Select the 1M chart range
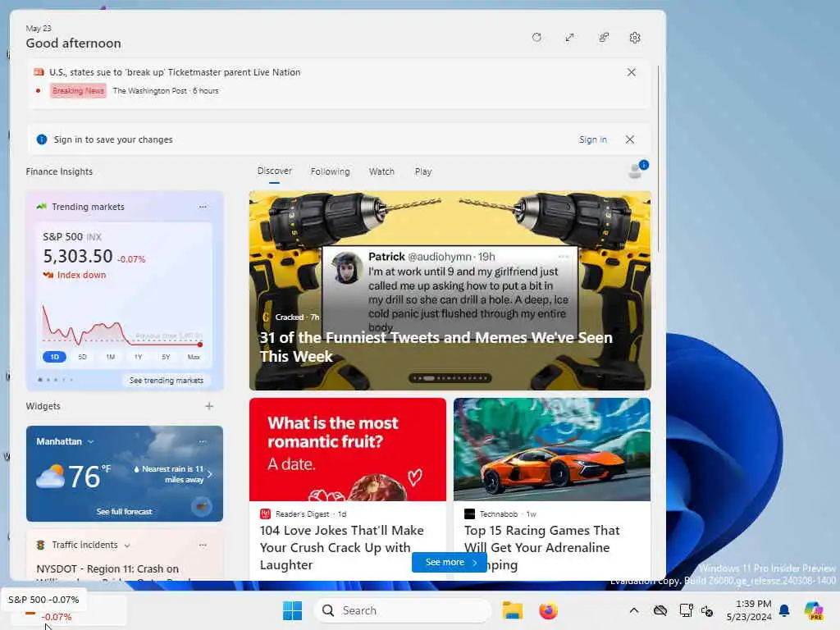Viewport: 840px width, 630px height. [x=111, y=357]
